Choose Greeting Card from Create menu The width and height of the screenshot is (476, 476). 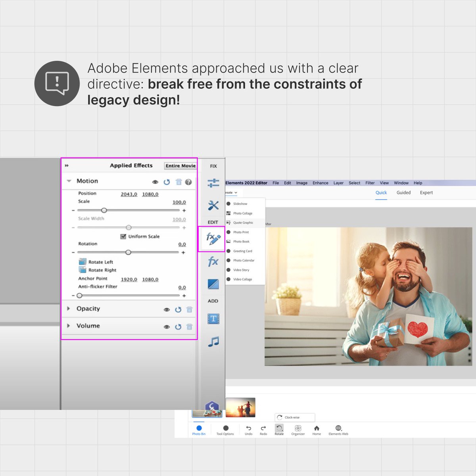245,251
